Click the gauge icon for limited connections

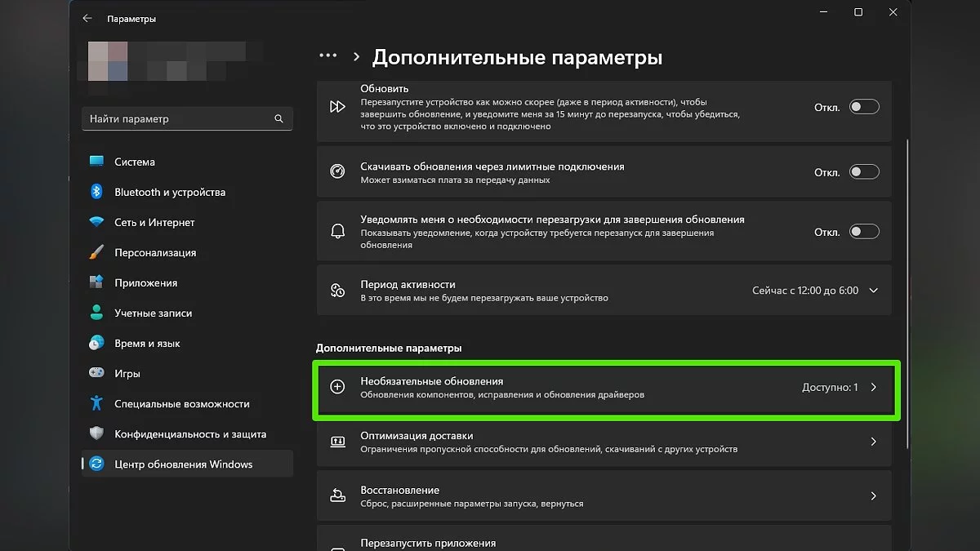[337, 171]
